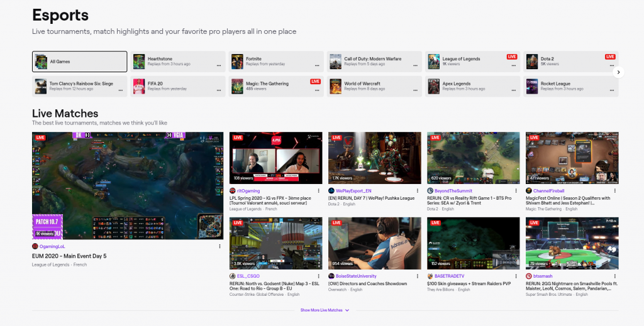
Task: Open the MagicFest Online stream thumbnail
Action: (x=572, y=158)
